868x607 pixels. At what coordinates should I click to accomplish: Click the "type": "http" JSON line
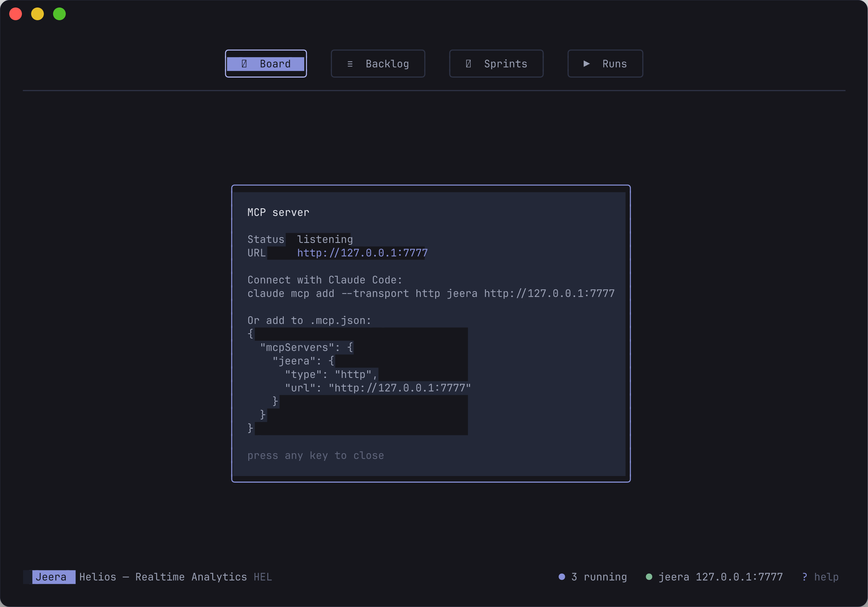(331, 374)
